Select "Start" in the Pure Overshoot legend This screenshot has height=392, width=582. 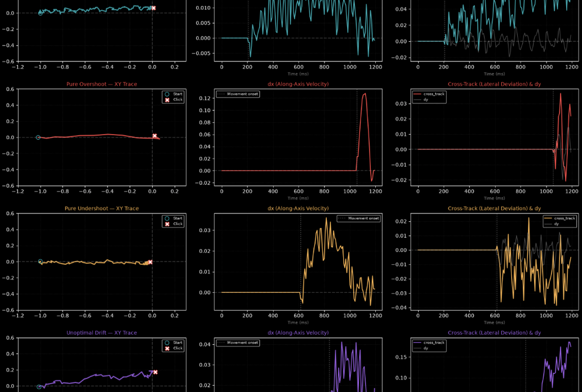coord(177,94)
